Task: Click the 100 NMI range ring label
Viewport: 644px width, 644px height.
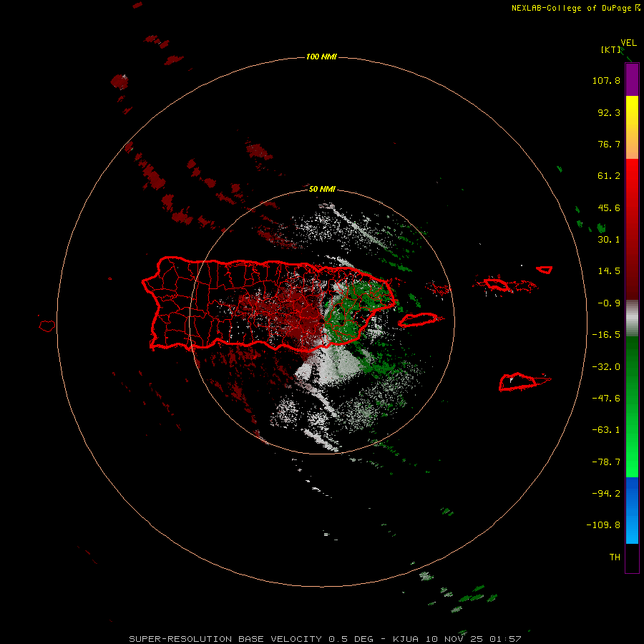Action: click(321, 57)
